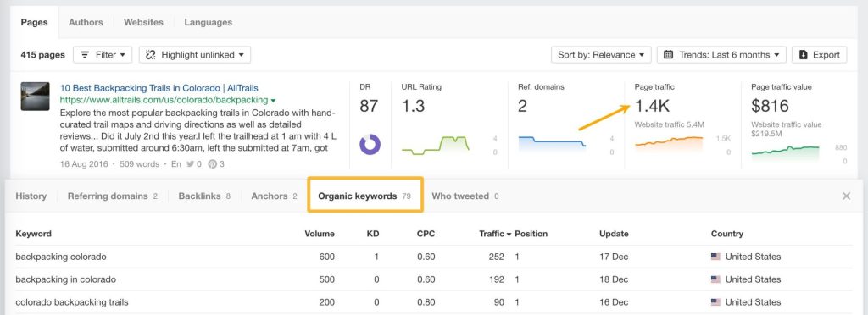Screen dimensions: 868x315
Task: Click the 16 Dec update date
Action: coord(614,302)
